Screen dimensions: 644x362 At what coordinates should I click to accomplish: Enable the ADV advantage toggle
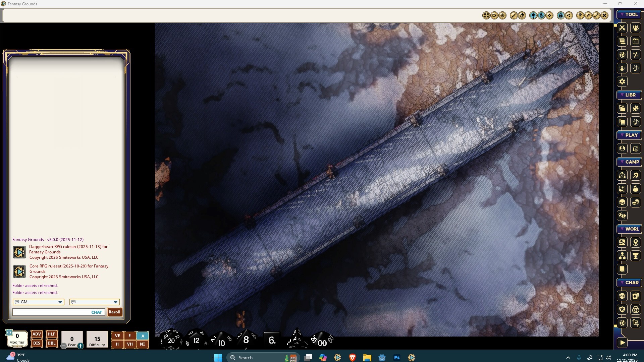pyautogui.click(x=37, y=334)
